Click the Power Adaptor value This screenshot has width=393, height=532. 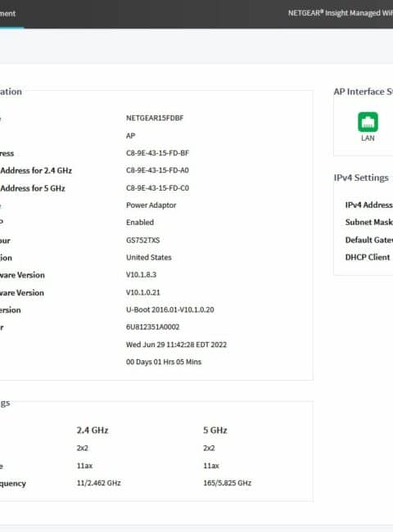click(151, 205)
